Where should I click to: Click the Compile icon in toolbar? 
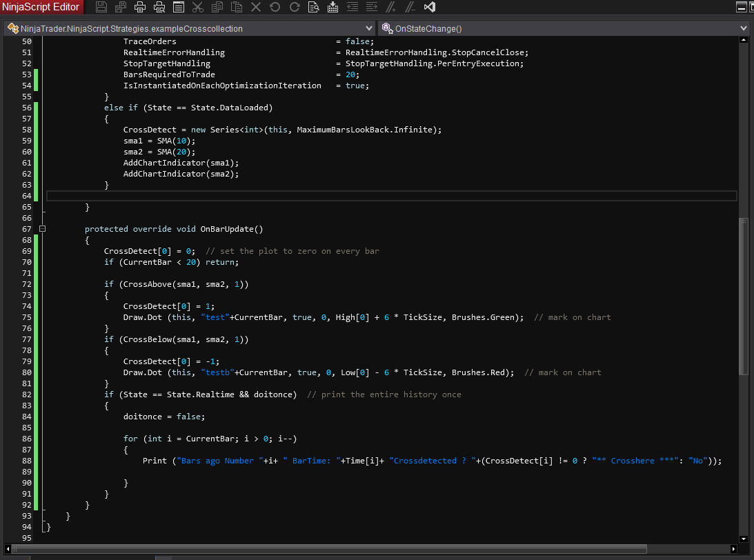point(333,8)
